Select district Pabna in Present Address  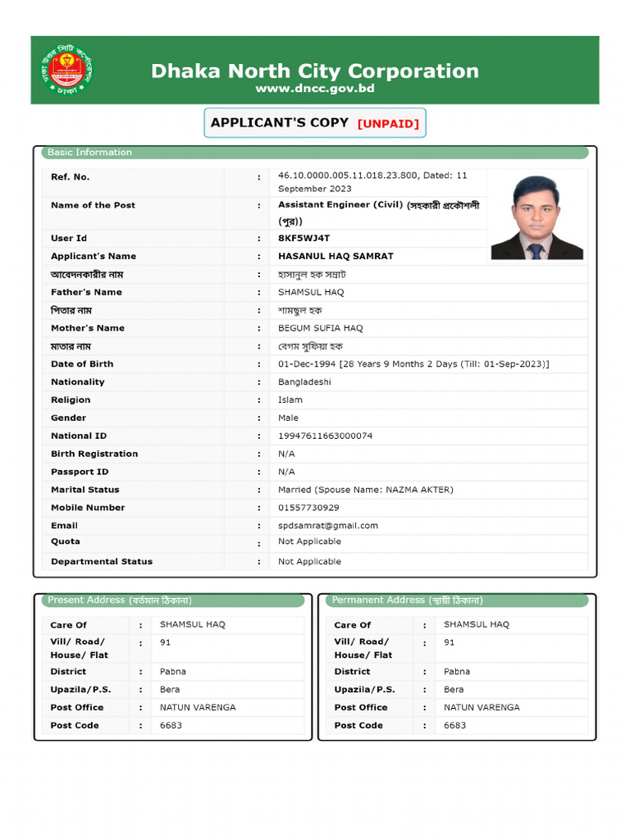coord(172,672)
